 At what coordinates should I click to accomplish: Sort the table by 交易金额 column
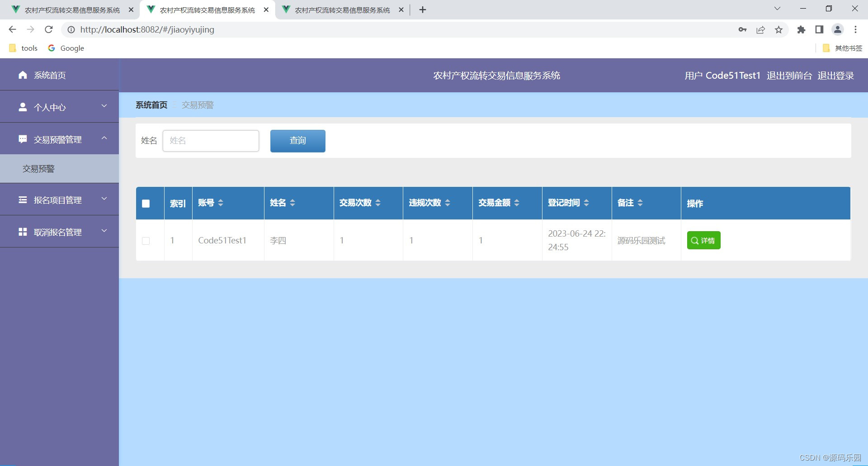pos(517,203)
